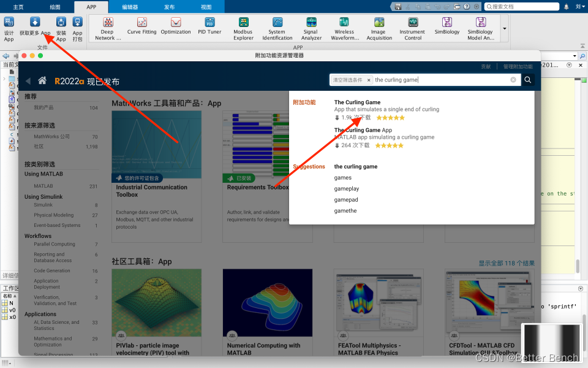Launch Signal Analyzer app
The height and width of the screenshot is (368, 588).
(x=311, y=29)
